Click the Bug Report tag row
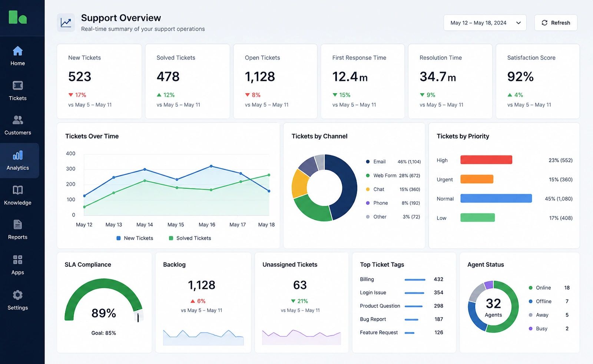 pos(402,319)
